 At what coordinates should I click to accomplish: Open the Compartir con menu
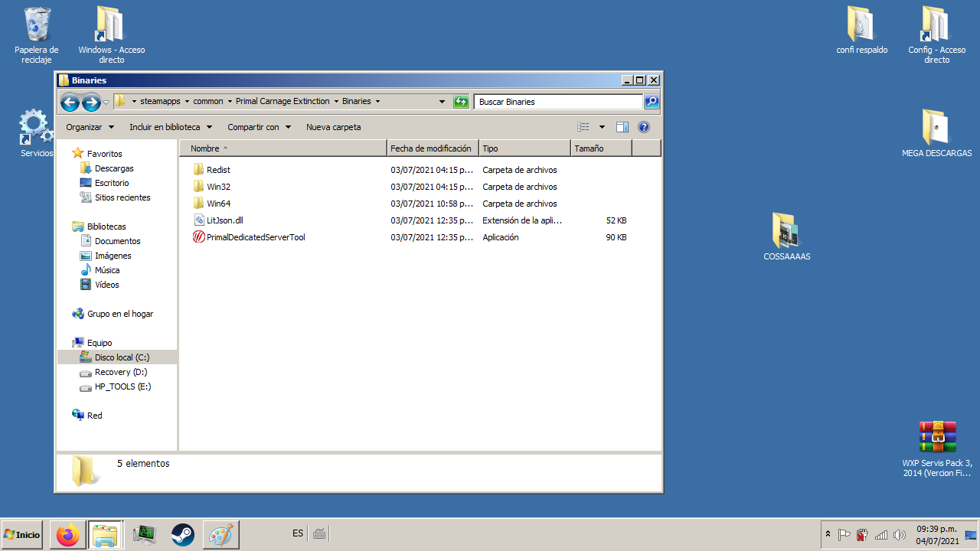259,127
